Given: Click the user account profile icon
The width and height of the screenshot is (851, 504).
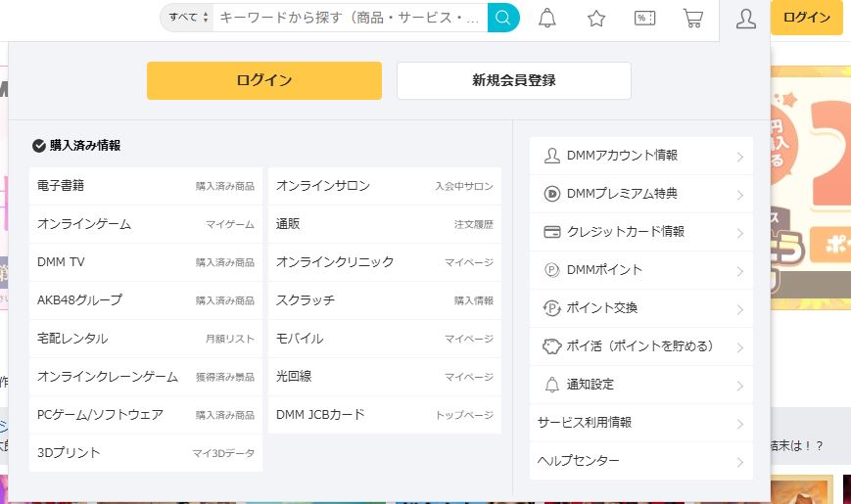Looking at the screenshot, I should (x=745, y=19).
